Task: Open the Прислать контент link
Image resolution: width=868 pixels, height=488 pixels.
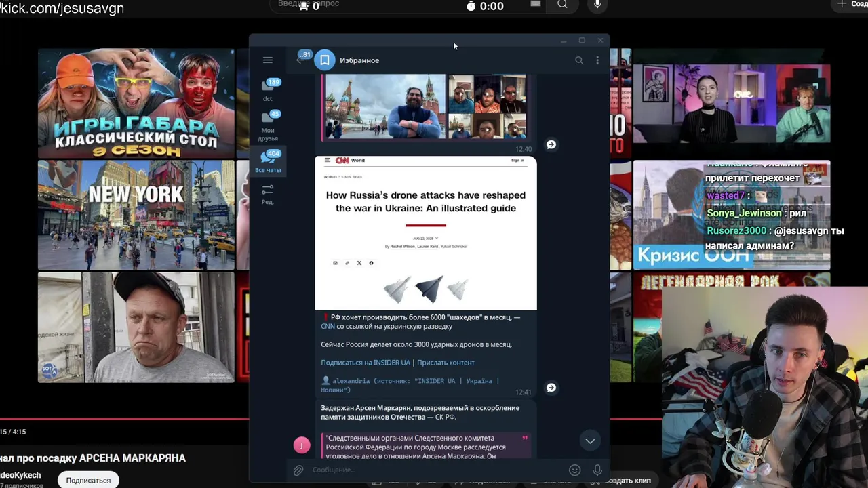Action: point(446,363)
